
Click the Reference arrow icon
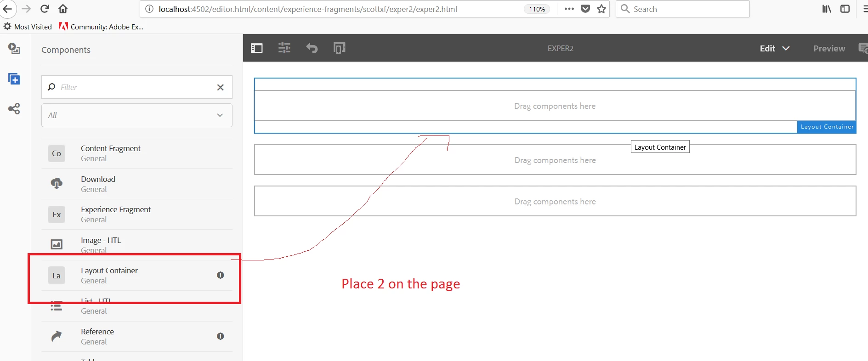pyautogui.click(x=57, y=336)
